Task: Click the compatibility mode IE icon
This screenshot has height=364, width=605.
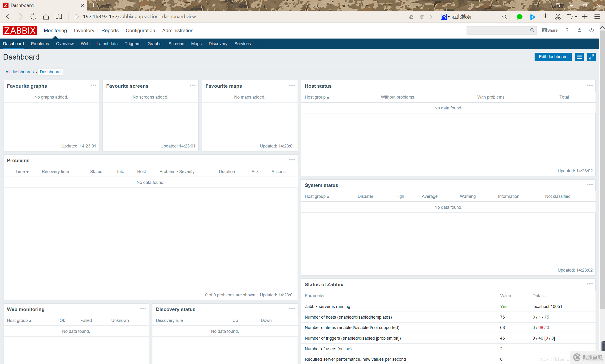Action: click(x=411, y=17)
